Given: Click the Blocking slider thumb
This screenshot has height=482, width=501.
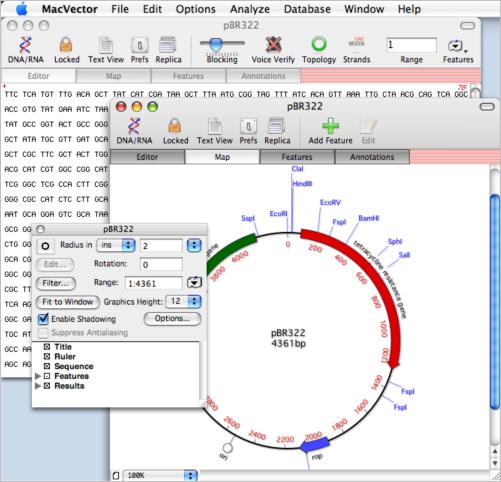Looking at the screenshot, I should (216, 44).
